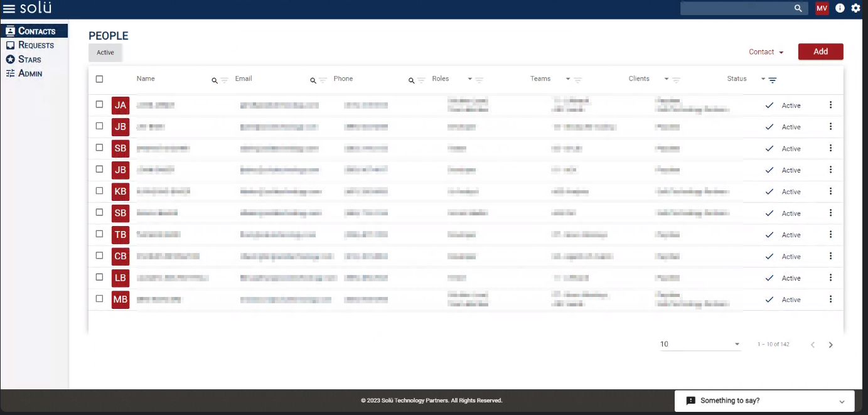
Task: Go to the next page of results
Action: [831, 345]
